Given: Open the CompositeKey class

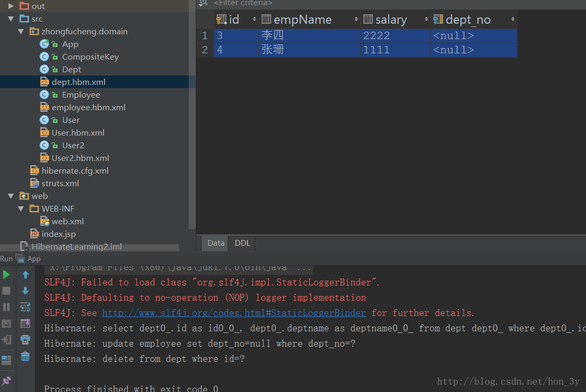Looking at the screenshot, I should click(90, 57).
